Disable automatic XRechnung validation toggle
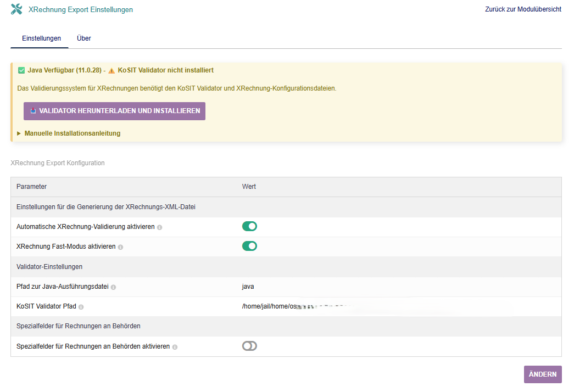 coord(249,226)
